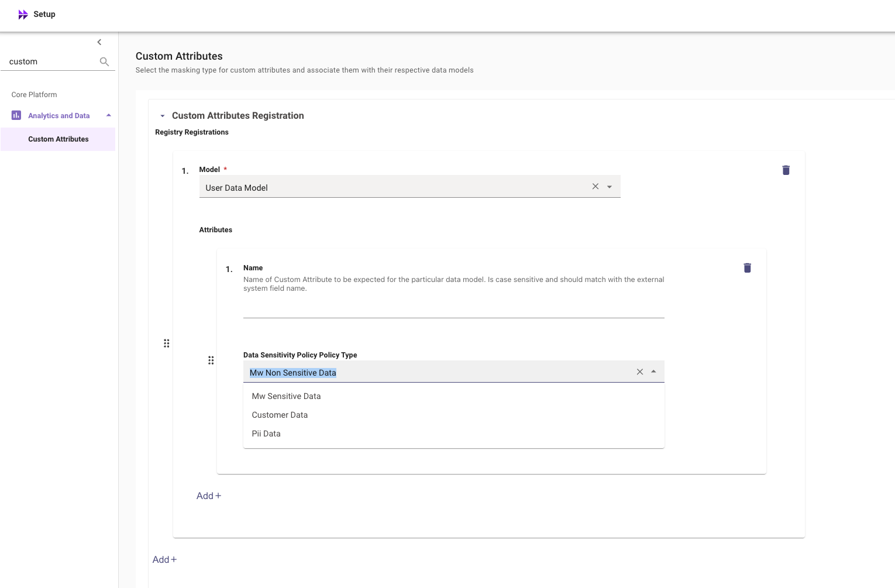Screen dimensions: 895x588
Task: Click the Attributes label
Action: click(x=216, y=230)
